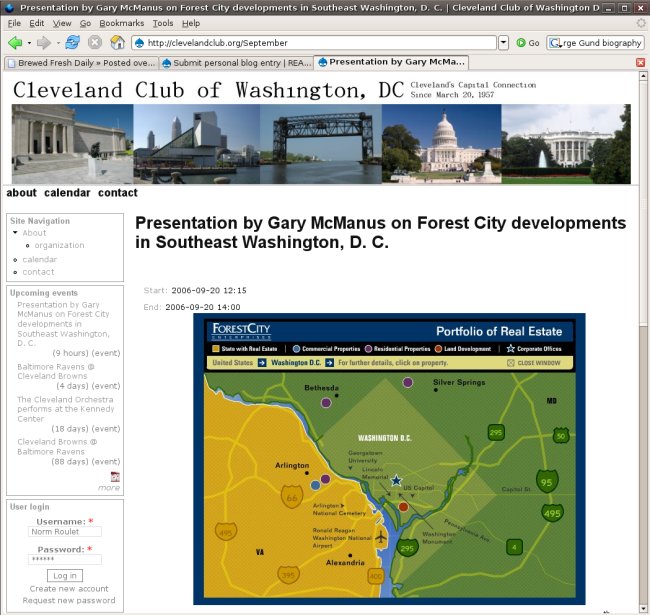This screenshot has width=650, height=615.
Task: Close the current tab with red X
Action: point(640,63)
